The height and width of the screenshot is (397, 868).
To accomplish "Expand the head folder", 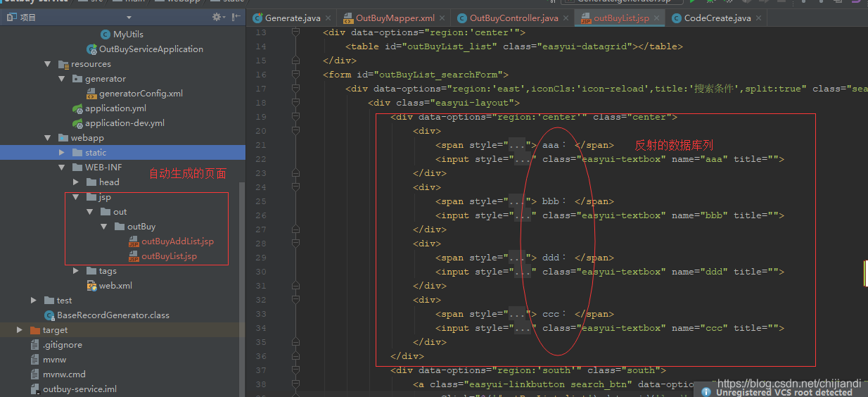I will (77, 182).
